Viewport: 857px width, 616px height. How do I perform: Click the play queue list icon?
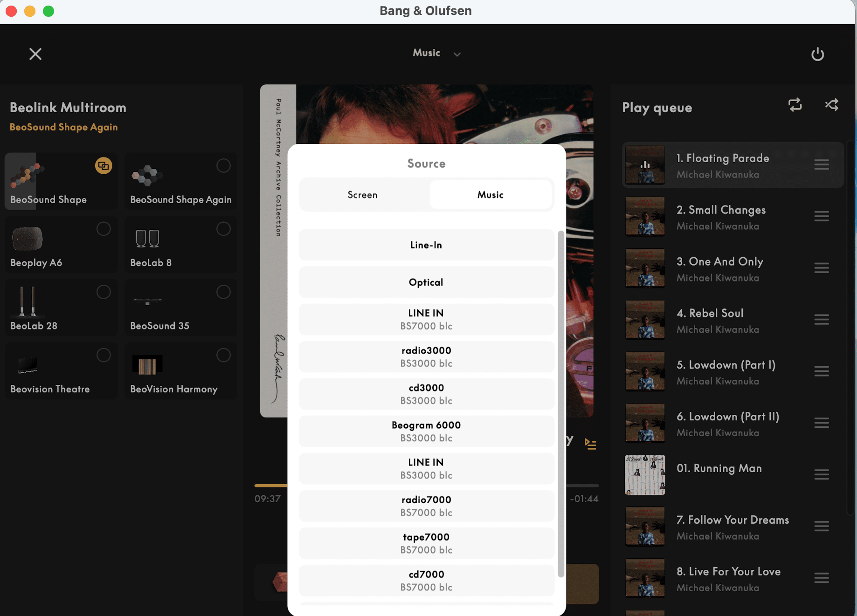(x=590, y=444)
